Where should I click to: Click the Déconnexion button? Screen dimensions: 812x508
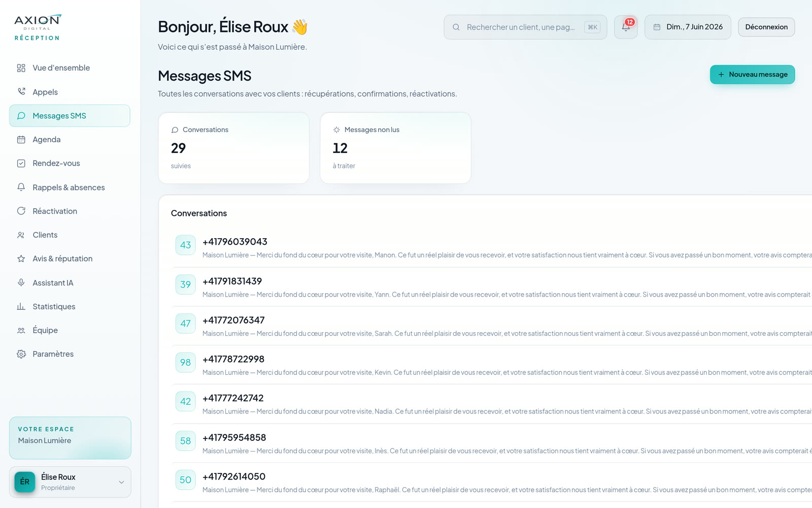coord(766,27)
